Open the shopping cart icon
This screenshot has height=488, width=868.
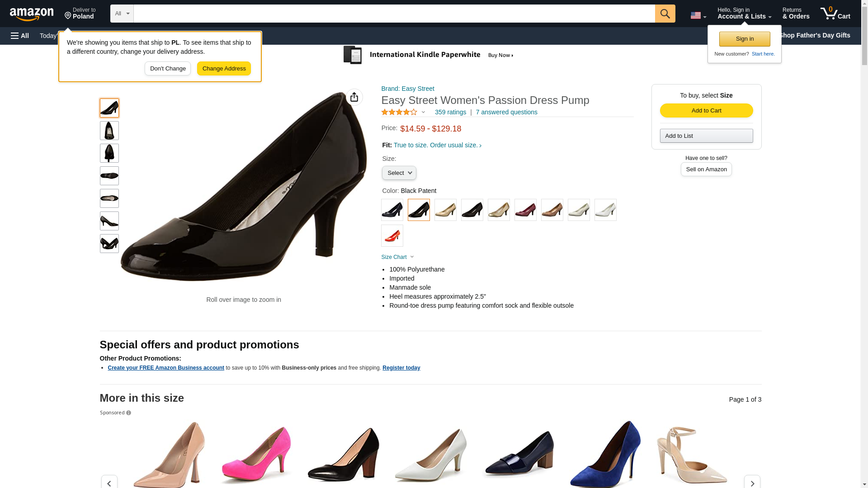coord(835,13)
